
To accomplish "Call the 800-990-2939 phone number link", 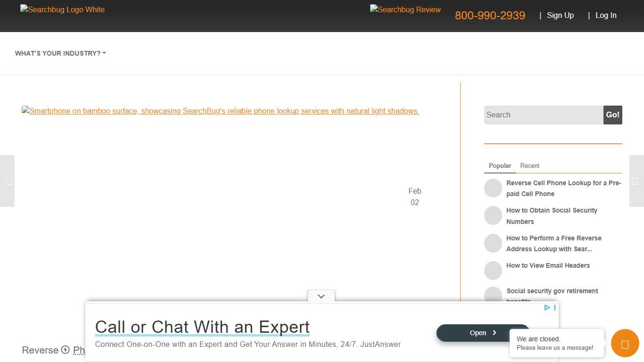I will pyautogui.click(x=490, y=16).
